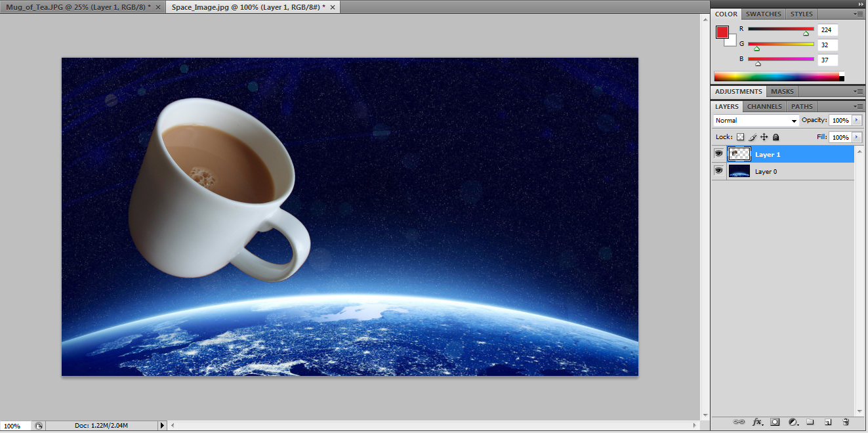The width and height of the screenshot is (868, 433).
Task: Select the Layers panel tab
Action: tap(727, 106)
